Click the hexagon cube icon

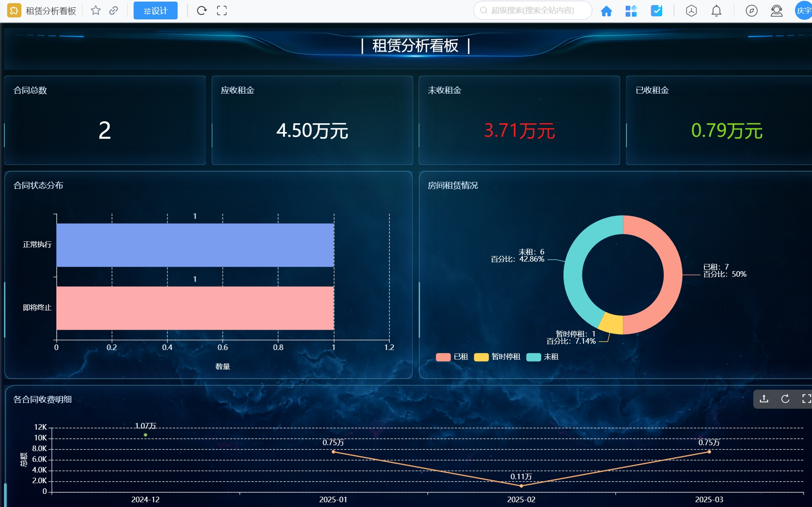tap(691, 11)
